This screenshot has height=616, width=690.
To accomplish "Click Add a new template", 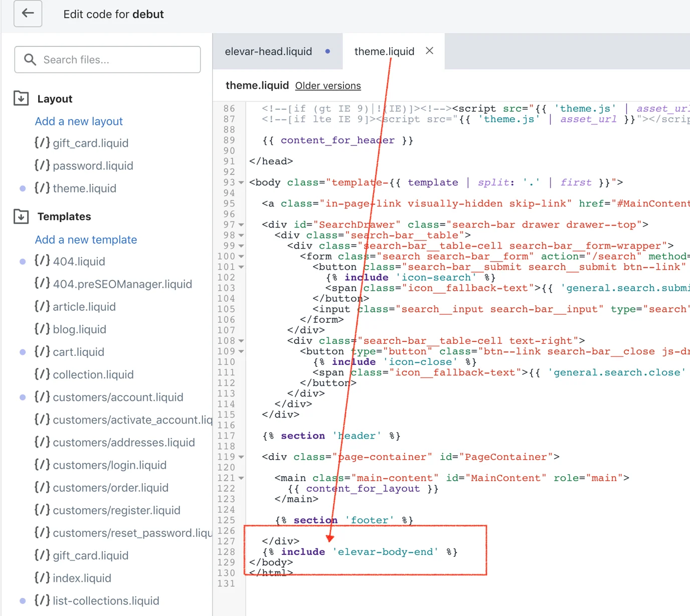I will (86, 240).
